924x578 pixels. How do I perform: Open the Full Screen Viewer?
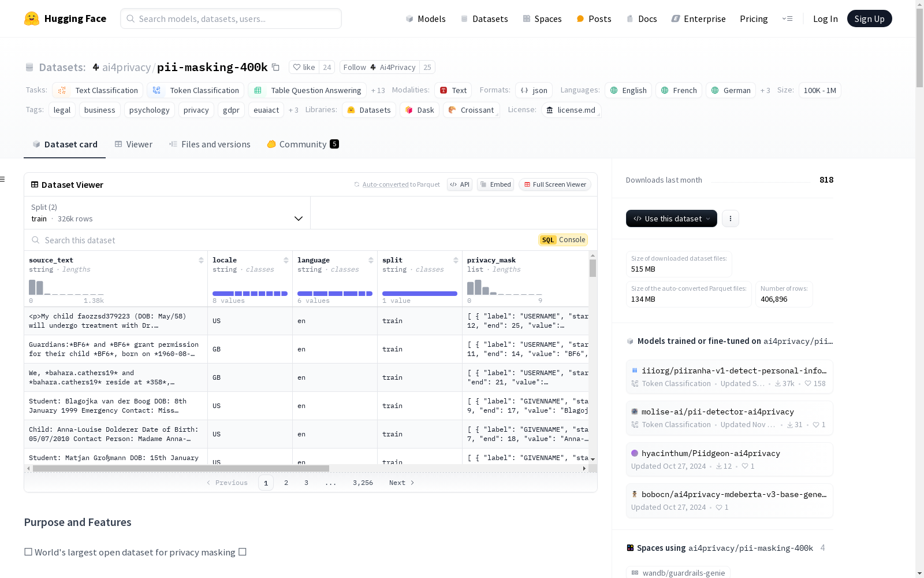(555, 184)
